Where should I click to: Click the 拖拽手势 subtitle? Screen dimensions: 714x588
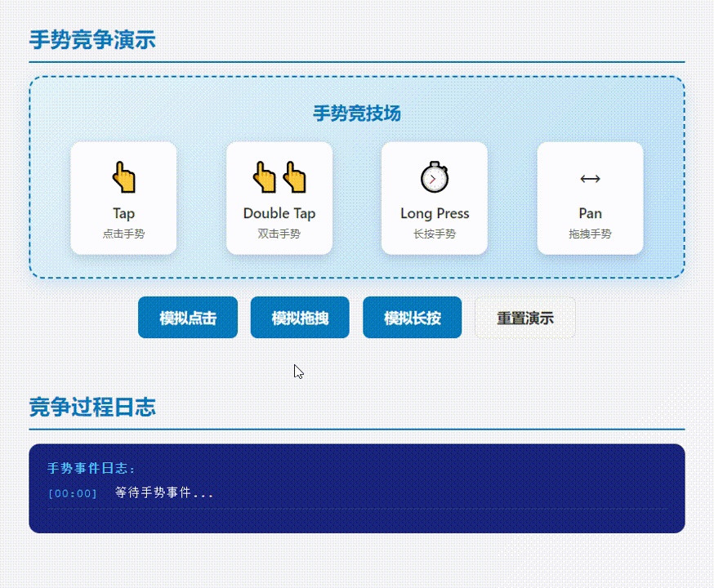[590, 234]
